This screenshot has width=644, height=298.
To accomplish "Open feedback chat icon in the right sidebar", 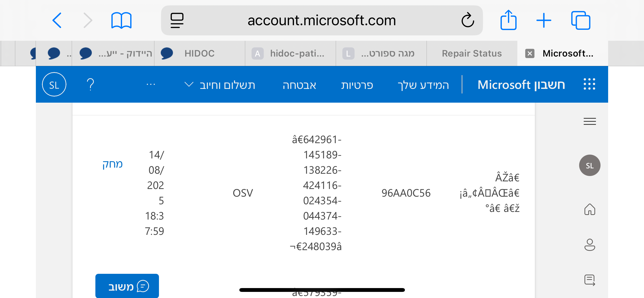I will point(590,280).
